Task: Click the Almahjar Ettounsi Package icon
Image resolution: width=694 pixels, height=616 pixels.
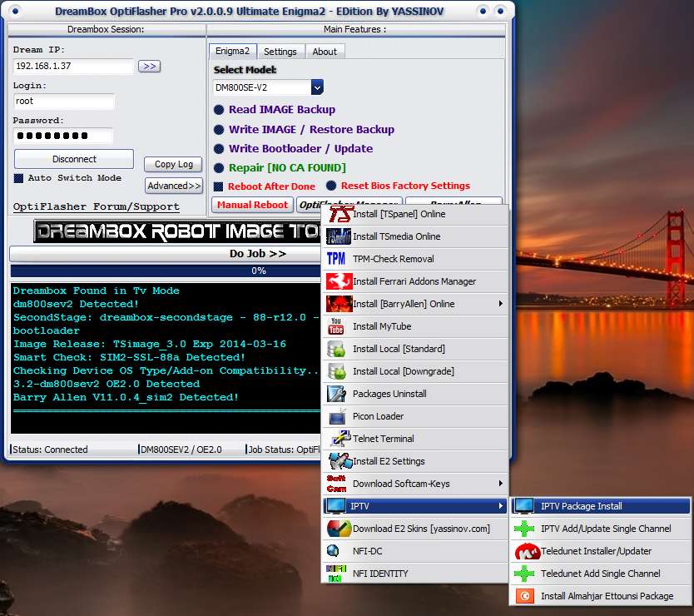Action: click(525, 596)
